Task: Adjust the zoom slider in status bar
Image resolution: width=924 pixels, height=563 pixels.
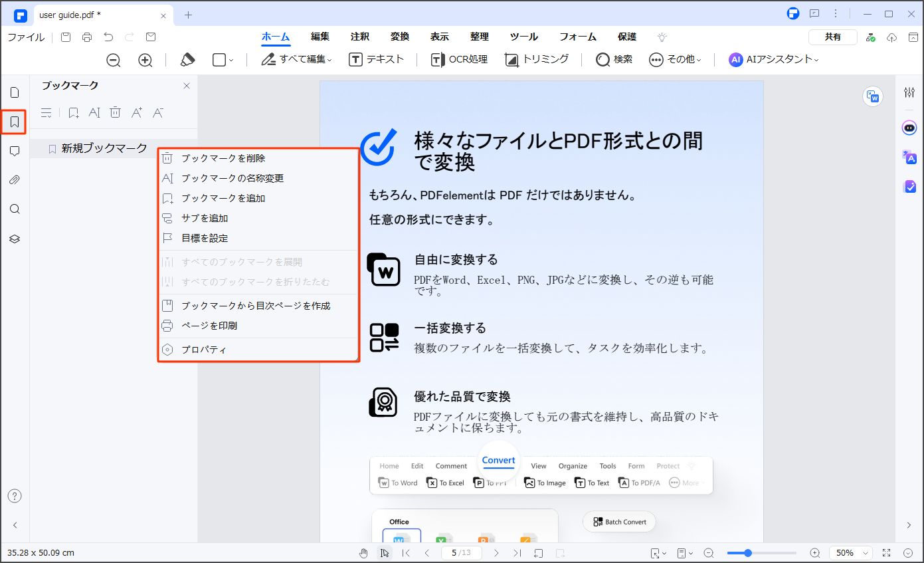Action: tap(761, 553)
